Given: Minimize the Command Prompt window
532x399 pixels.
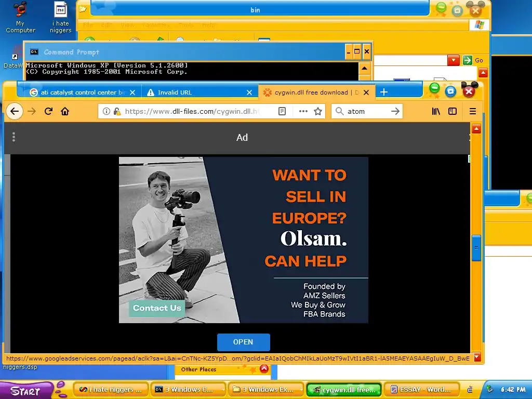Looking at the screenshot, I should [349, 51].
